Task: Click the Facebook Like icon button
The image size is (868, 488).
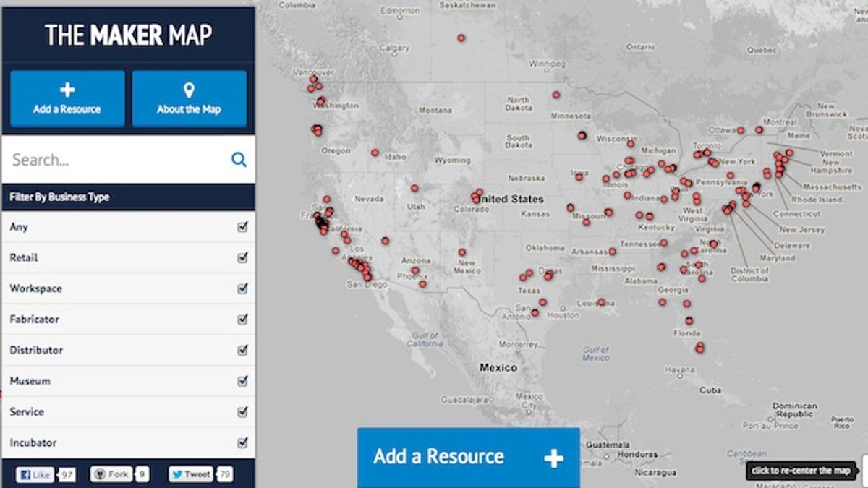Action: [35, 474]
